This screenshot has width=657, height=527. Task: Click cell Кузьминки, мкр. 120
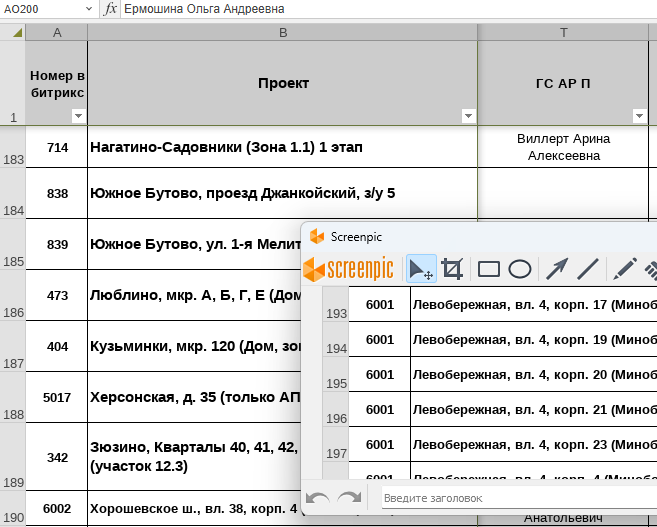(x=194, y=346)
